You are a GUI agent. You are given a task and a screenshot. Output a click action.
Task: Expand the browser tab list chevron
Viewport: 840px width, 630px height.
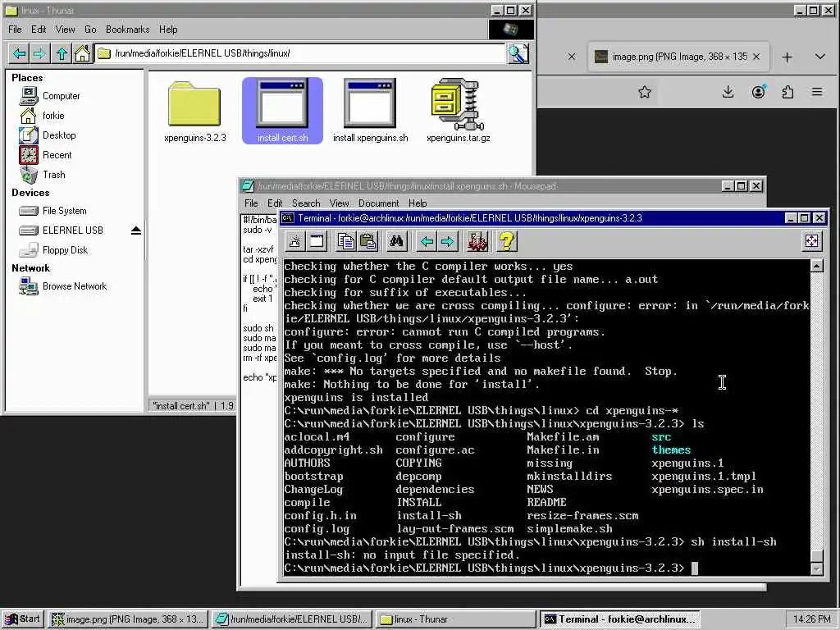tap(820, 57)
